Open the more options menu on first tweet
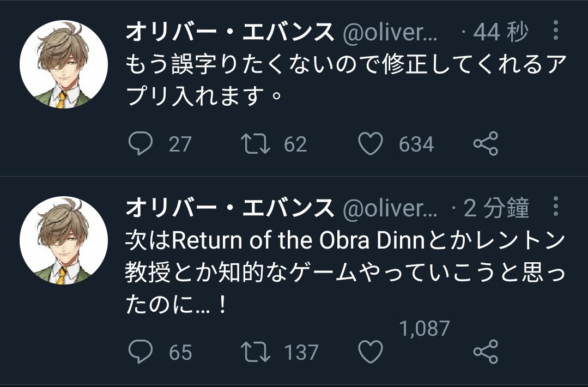The width and height of the screenshot is (588, 387). click(x=556, y=31)
